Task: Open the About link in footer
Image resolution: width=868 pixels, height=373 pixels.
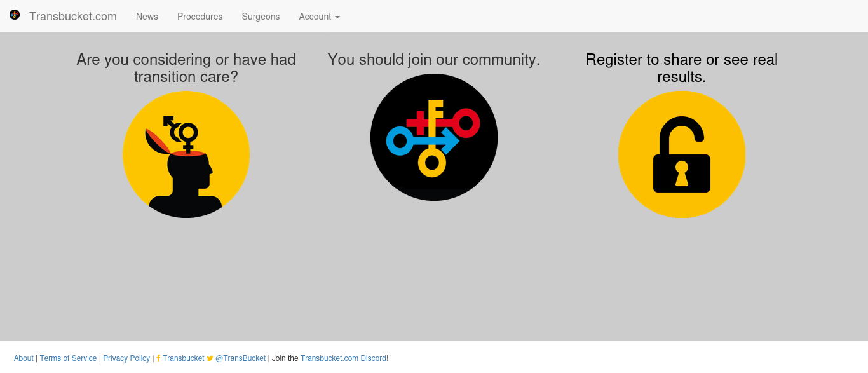Action: click(x=24, y=358)
